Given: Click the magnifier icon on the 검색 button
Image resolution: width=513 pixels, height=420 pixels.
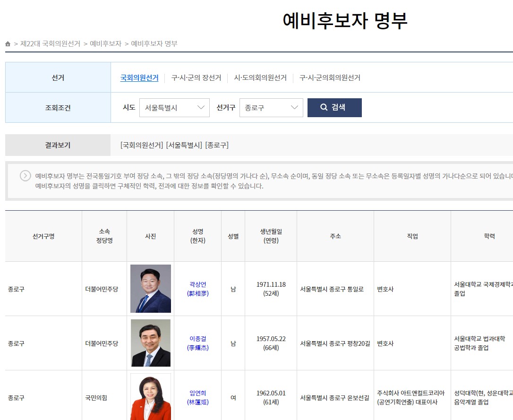Looking at the screenshot, I should [324, 107].
